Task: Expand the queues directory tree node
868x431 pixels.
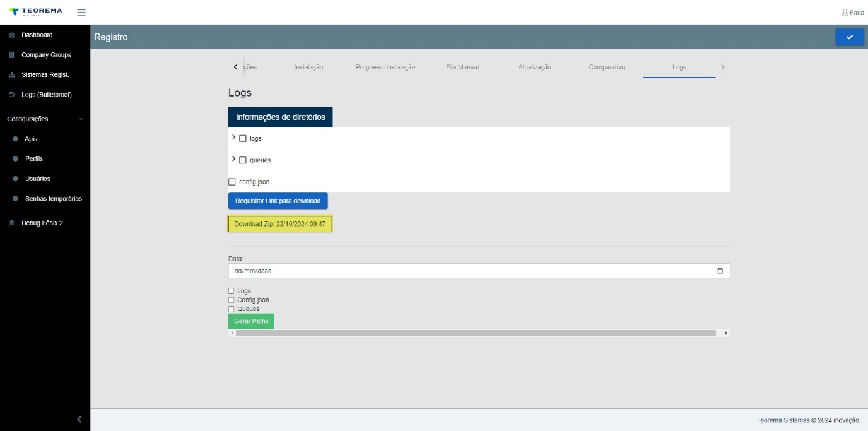Action: click(233, 159)
